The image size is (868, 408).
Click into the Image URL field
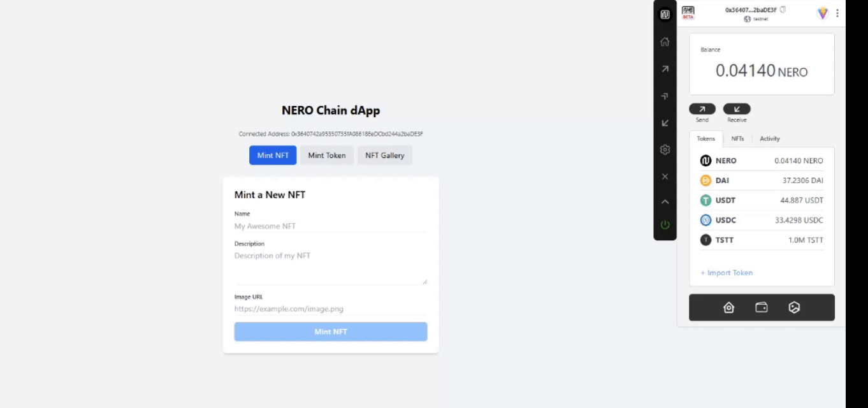click(x=330, y=309)
